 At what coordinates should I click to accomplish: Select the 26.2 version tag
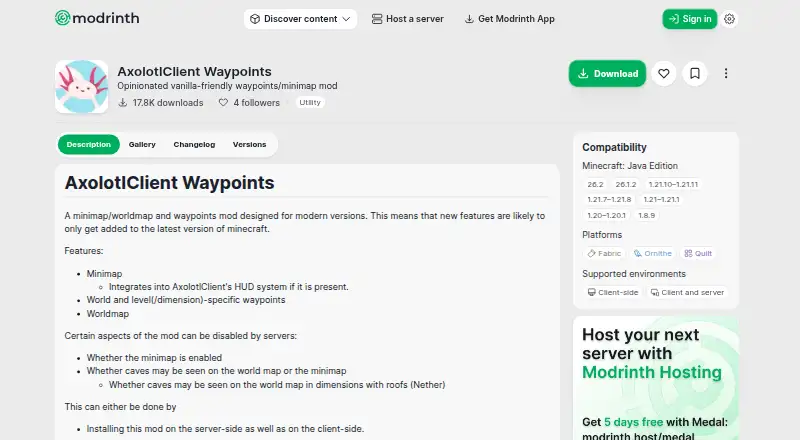[595, 184]
